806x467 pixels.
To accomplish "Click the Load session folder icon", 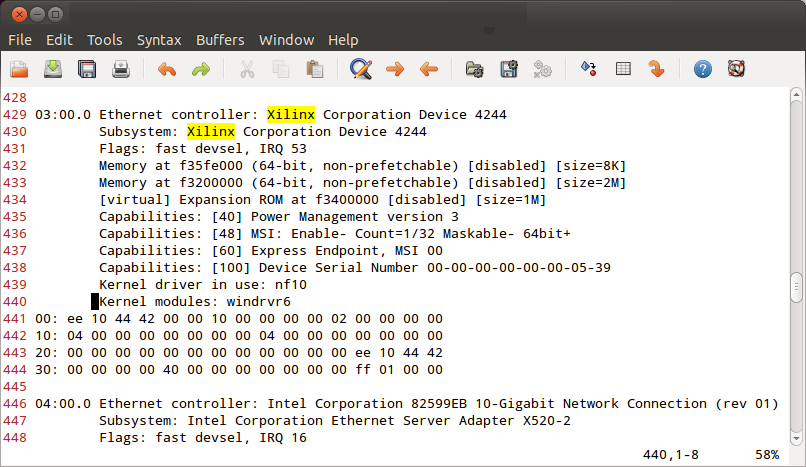I will (x=475, y=69).
